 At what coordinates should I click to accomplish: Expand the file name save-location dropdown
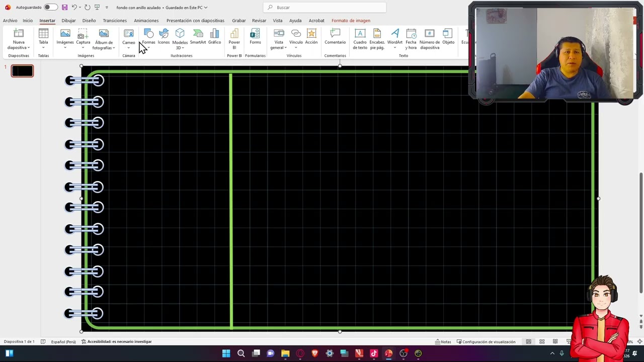coord(206,8)
